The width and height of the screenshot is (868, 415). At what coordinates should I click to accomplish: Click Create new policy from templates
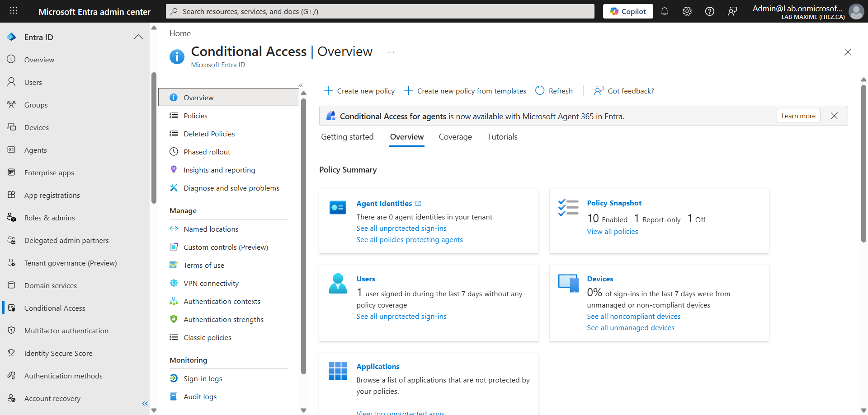click(465, 91)
